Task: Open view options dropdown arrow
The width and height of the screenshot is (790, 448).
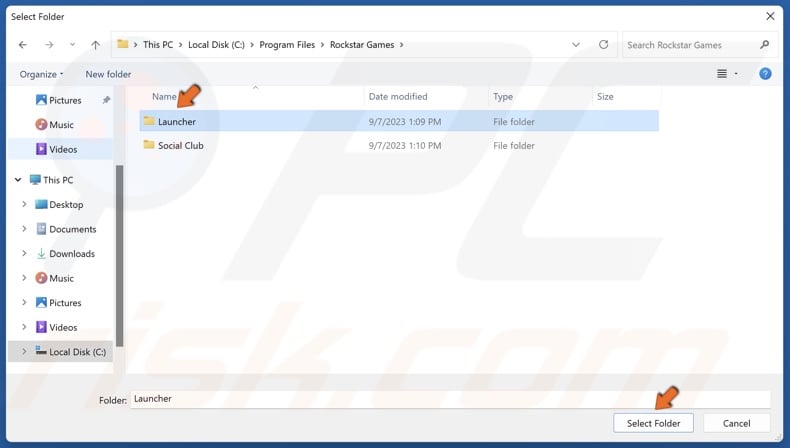Action: (x=736, y=74)
